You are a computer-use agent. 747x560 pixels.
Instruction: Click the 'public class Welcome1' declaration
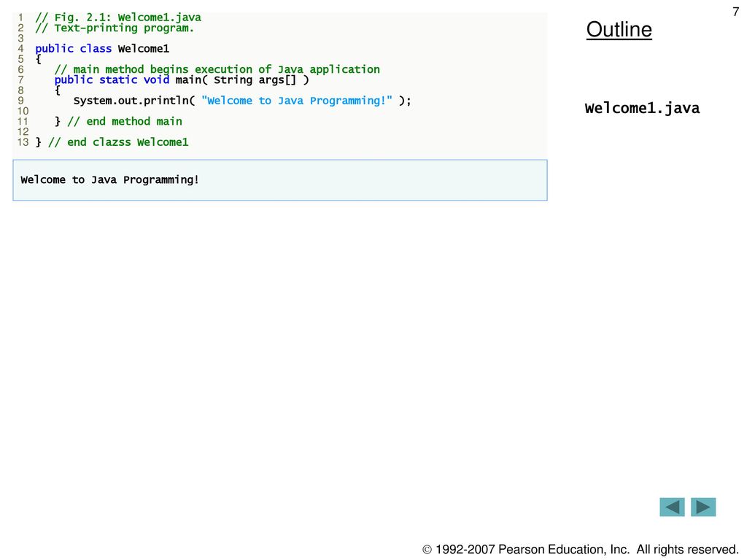102,49
